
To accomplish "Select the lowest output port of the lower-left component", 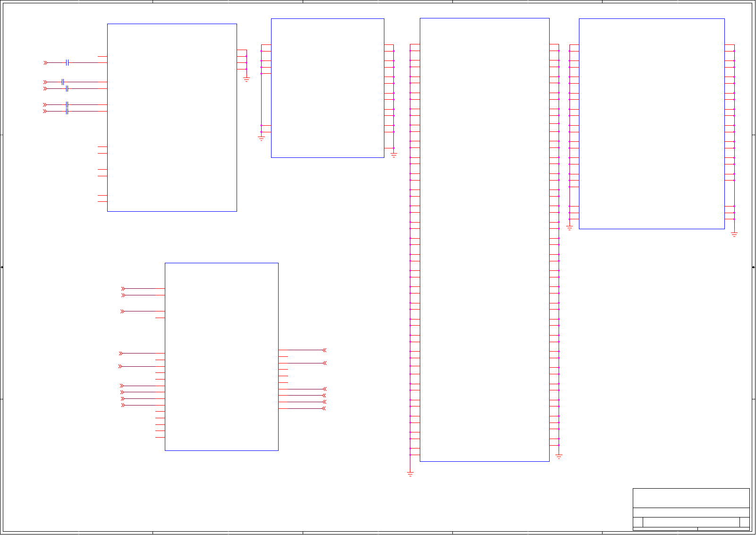I will (324, 408).
